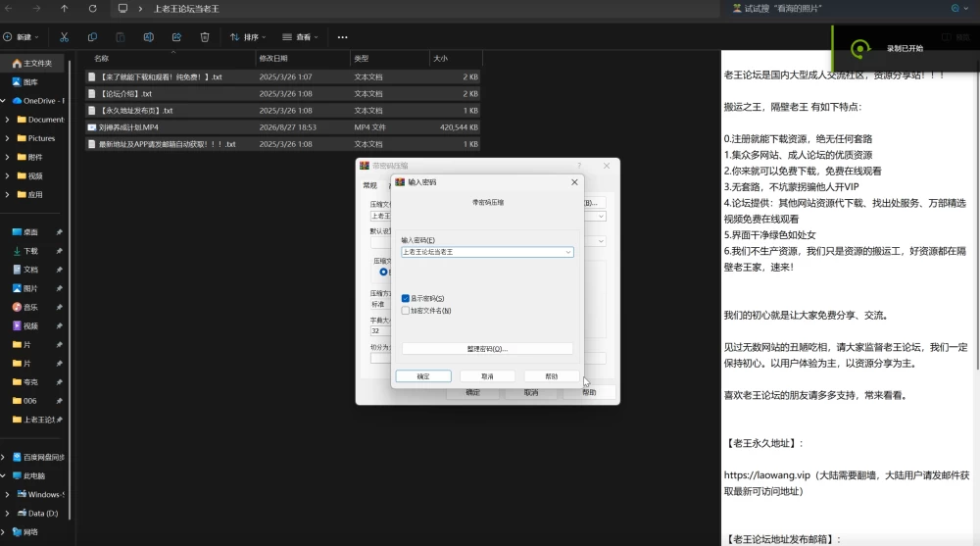Expand the Documents folder tree node
This screenshot has height=546, width=980.
tap(8, 120)
